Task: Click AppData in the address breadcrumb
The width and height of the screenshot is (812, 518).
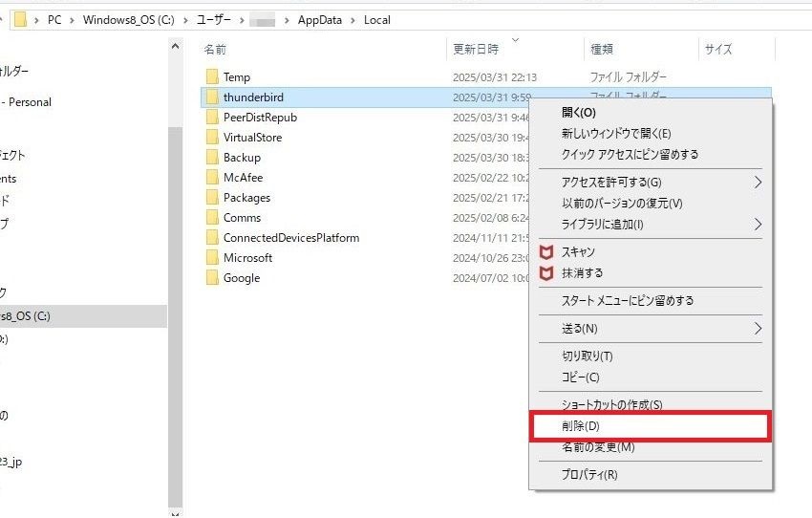Action: 319,20
